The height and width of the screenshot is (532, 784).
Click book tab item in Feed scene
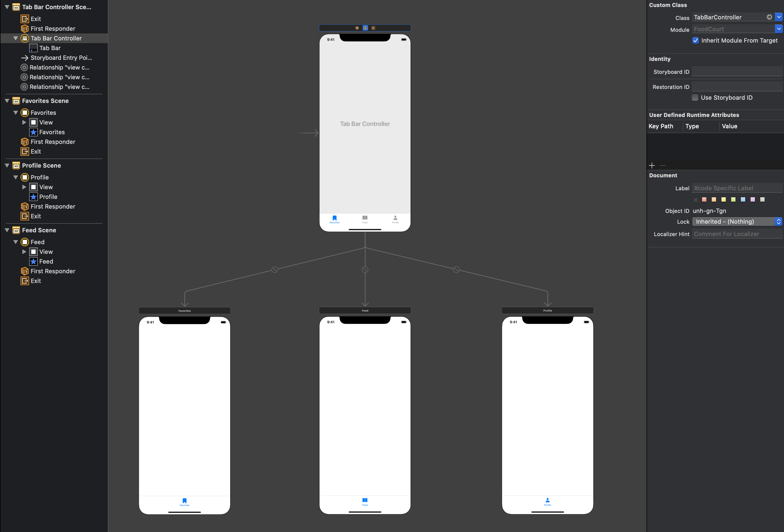365,502
